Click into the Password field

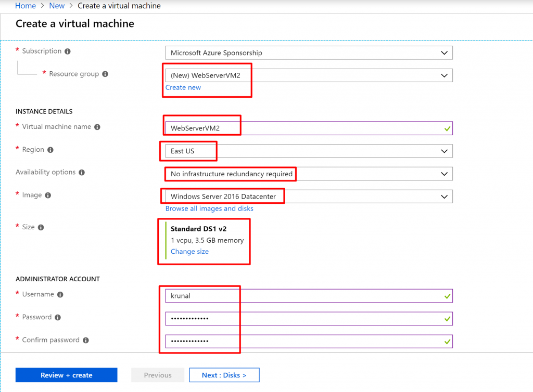pyautogui.click(x=309, y=319)
